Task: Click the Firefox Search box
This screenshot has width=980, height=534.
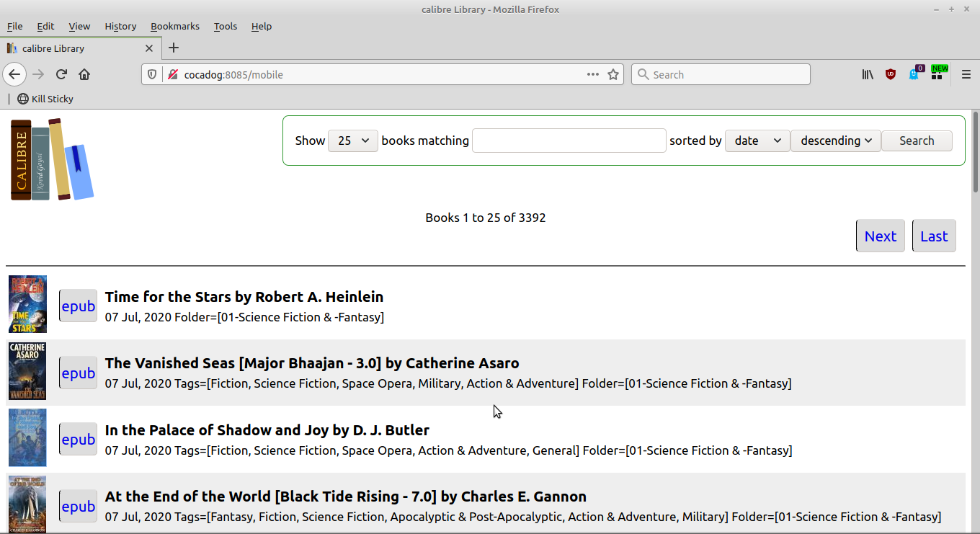Action: pyautogui.click(x=721, y=74)
